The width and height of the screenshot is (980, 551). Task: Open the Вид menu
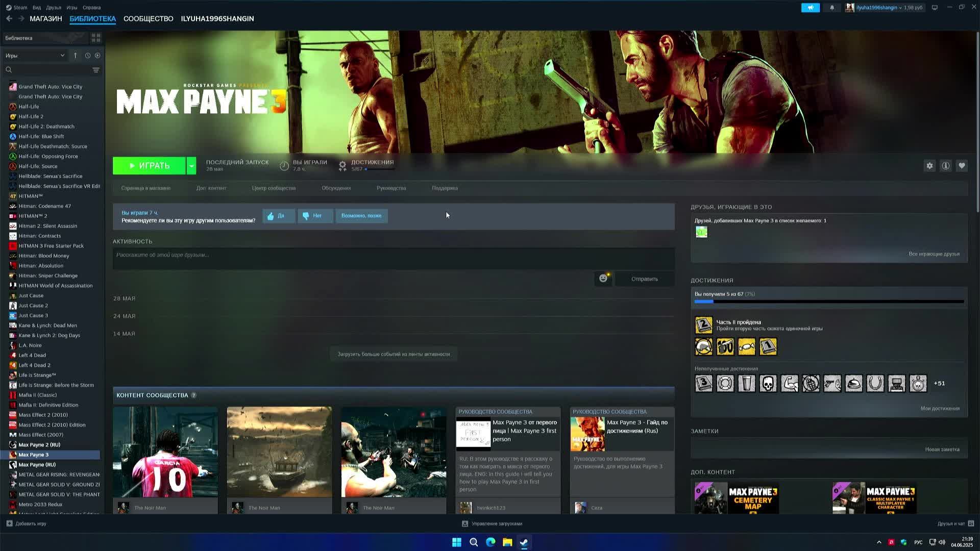(37, 8)
